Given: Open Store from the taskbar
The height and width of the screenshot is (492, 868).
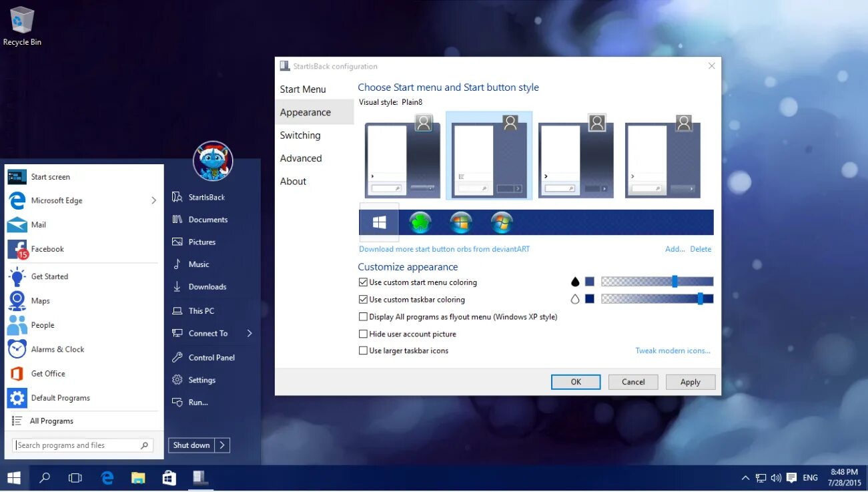Looking at the screenshot, I should (169, 478).
